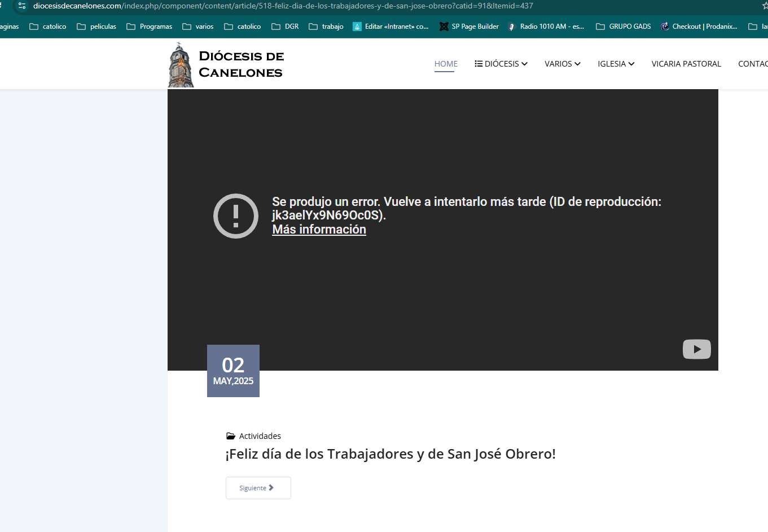
Task: Click the browser URL address text
Action: 283,6
